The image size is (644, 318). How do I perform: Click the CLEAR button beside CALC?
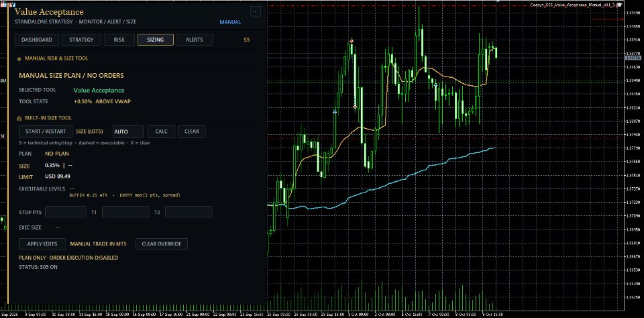191,131
